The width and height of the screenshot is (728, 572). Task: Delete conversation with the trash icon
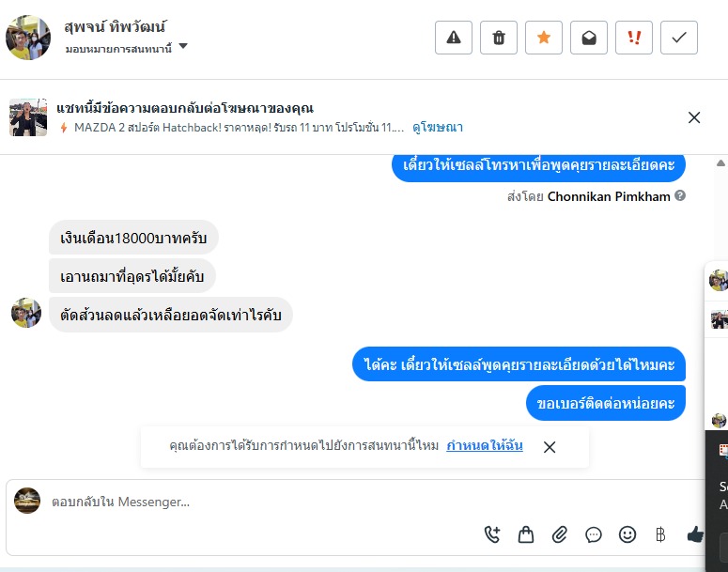tap(499, 38)
